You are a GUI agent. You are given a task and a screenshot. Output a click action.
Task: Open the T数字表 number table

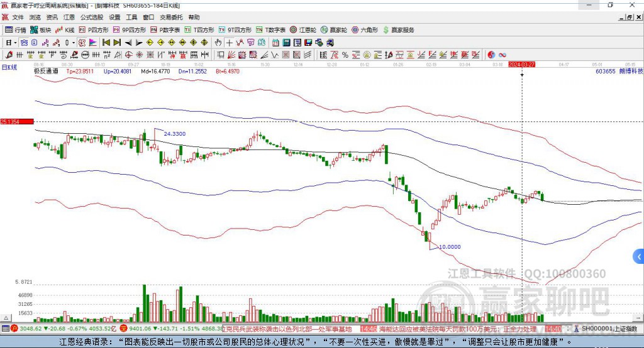[270, 30]
